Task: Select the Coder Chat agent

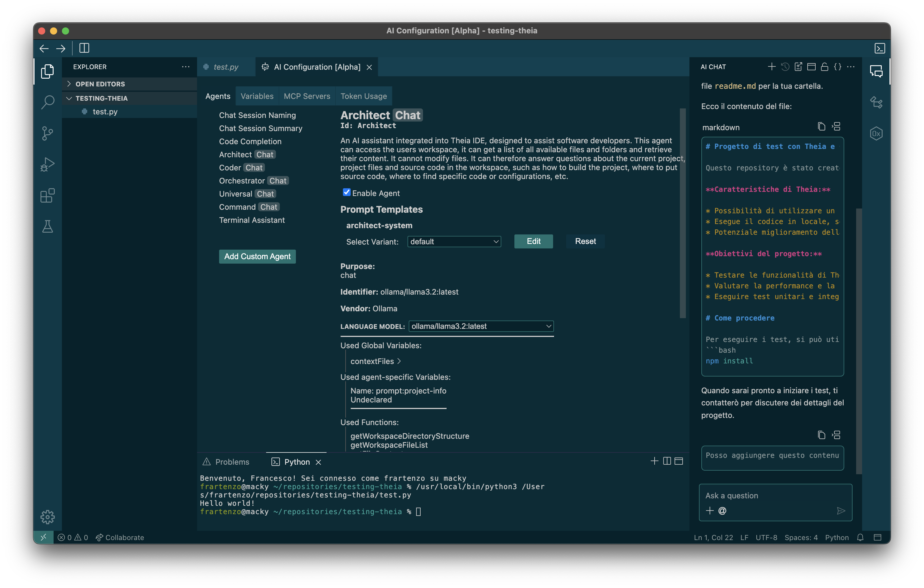Action: 242,168
